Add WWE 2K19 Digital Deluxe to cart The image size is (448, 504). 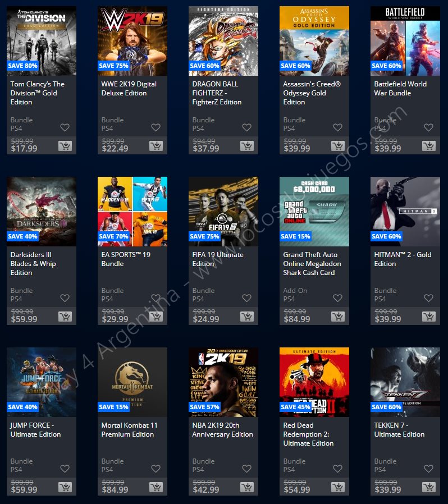(156, 146)
